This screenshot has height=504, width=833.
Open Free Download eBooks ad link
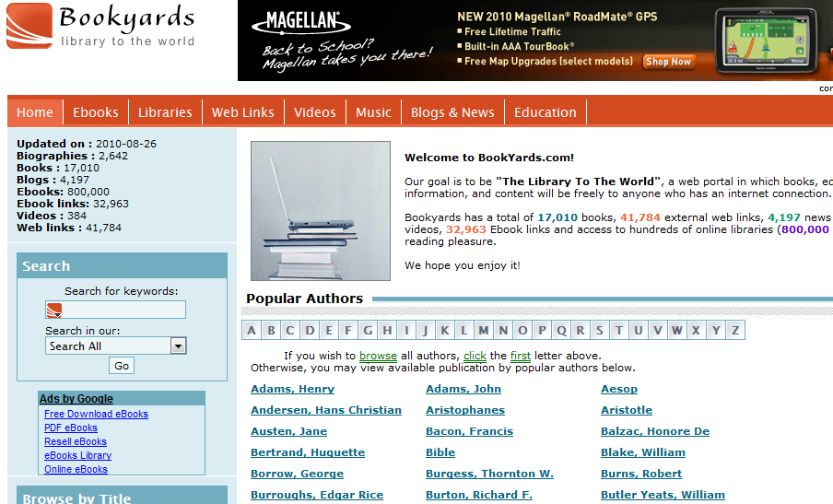point(96,414)
